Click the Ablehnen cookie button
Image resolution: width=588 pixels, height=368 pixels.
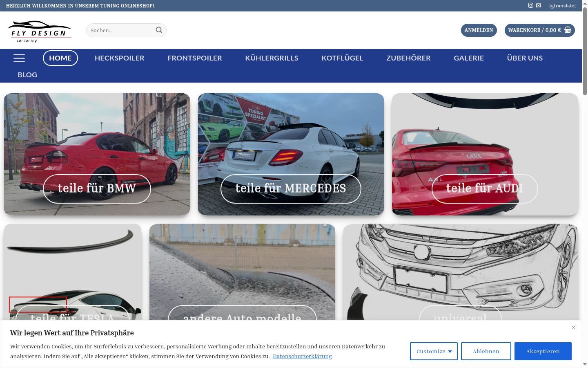tap(486, 351)
